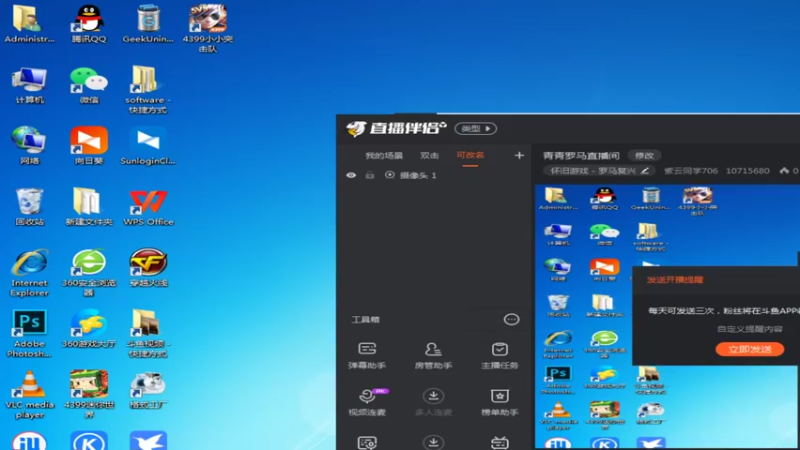Open 格式工厂 Format Factory shortcut
The height and width of the screenshot is (450, 800).
click(148, 390)
